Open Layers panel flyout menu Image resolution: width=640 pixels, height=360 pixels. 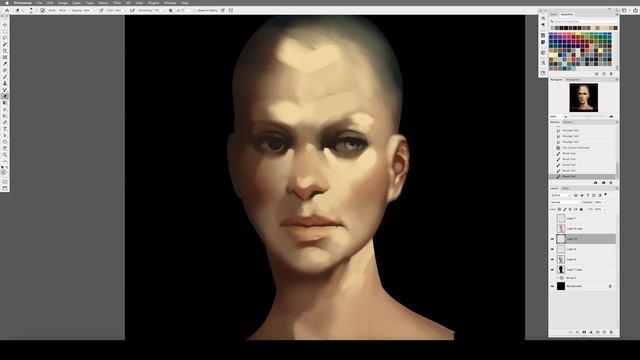tap(617, 188)
